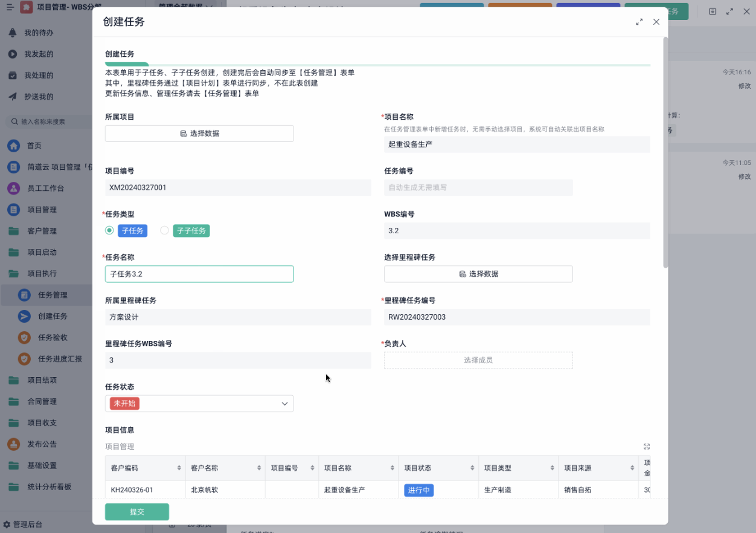
Task: Click the 里程碑任务编号 field RW20240327003
Action: 517,317
